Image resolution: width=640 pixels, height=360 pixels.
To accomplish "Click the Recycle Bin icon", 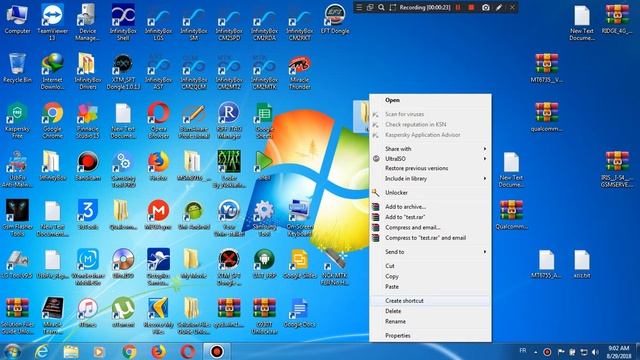I will (x=17, y=68).
